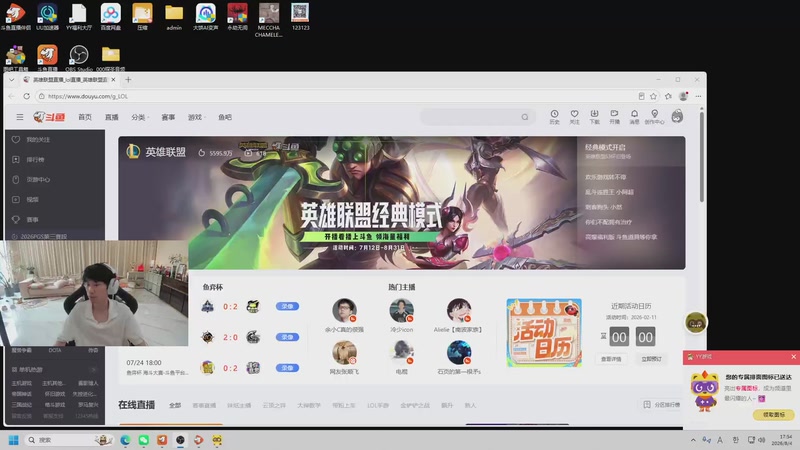Click the Windows taskbar search box
The image size is (800, 450).
pos(69,440)
